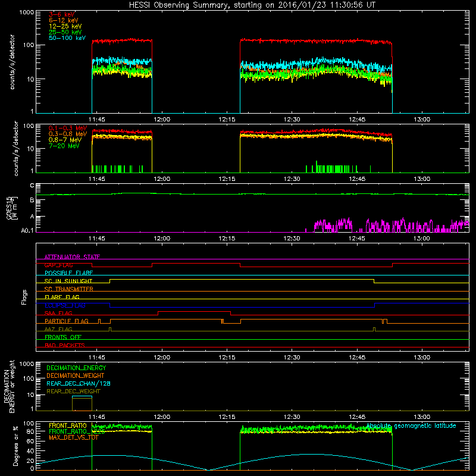
Task: Select the ECLIPSE_FLAG label
Action: coord(65,305)
